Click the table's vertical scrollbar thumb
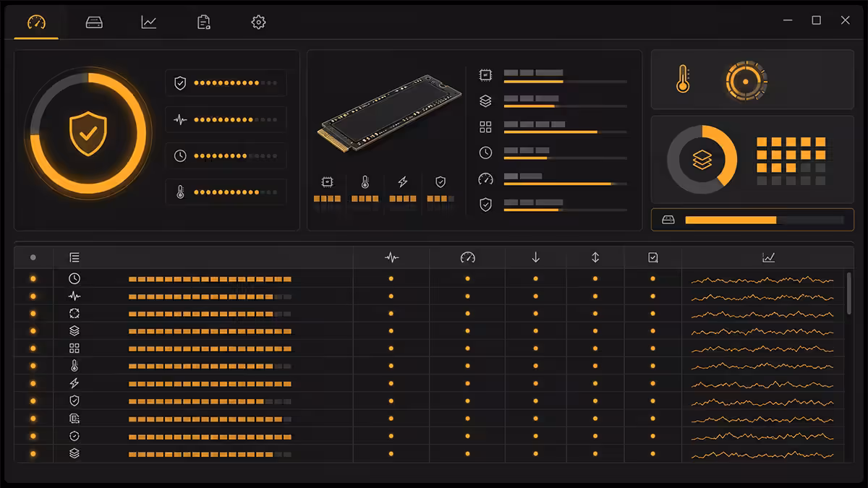 pos(848,293)
